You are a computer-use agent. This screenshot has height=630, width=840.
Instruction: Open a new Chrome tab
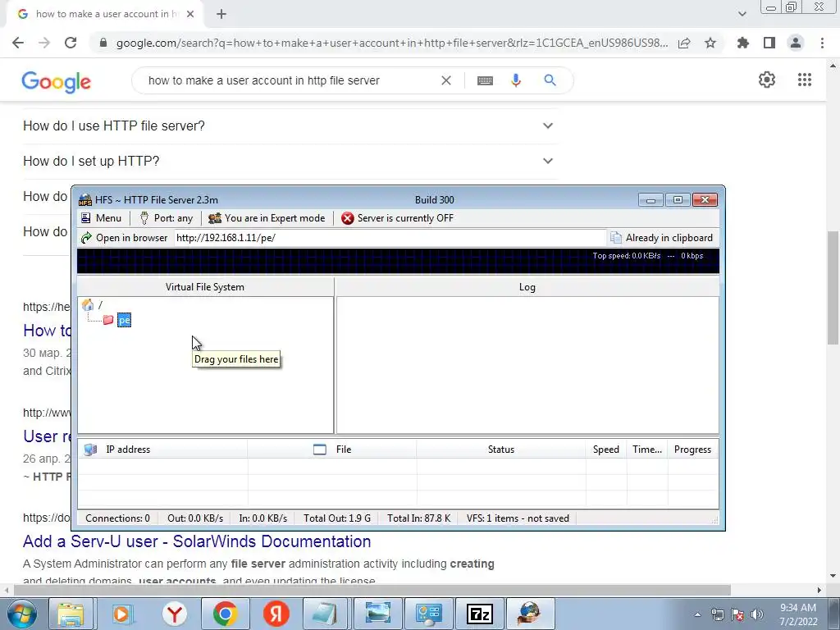tap(221, 15)
